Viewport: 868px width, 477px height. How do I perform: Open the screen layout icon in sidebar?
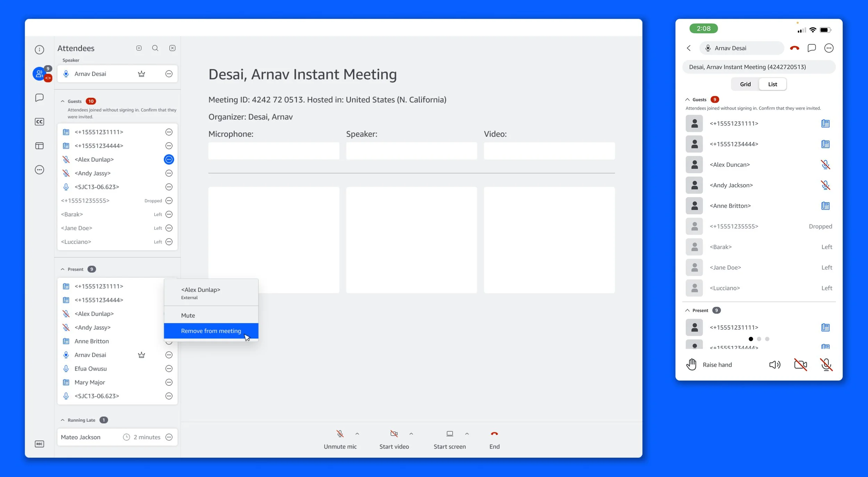39,146
